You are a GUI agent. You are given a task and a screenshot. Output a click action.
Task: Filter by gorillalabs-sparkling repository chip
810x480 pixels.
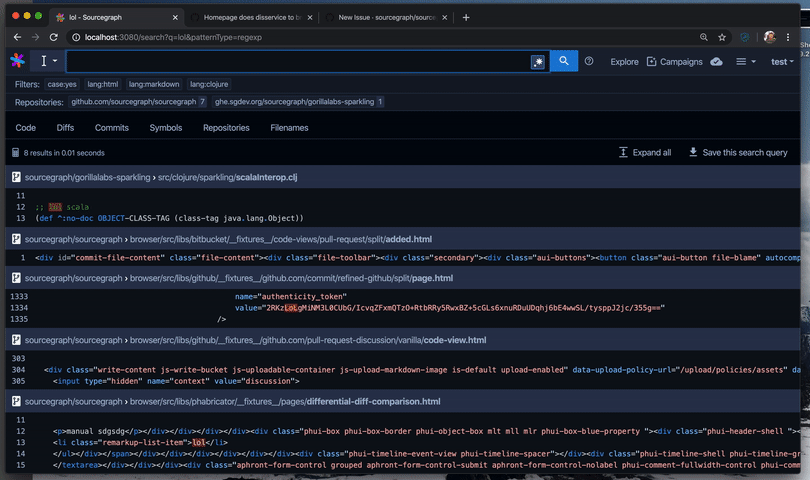299,102
